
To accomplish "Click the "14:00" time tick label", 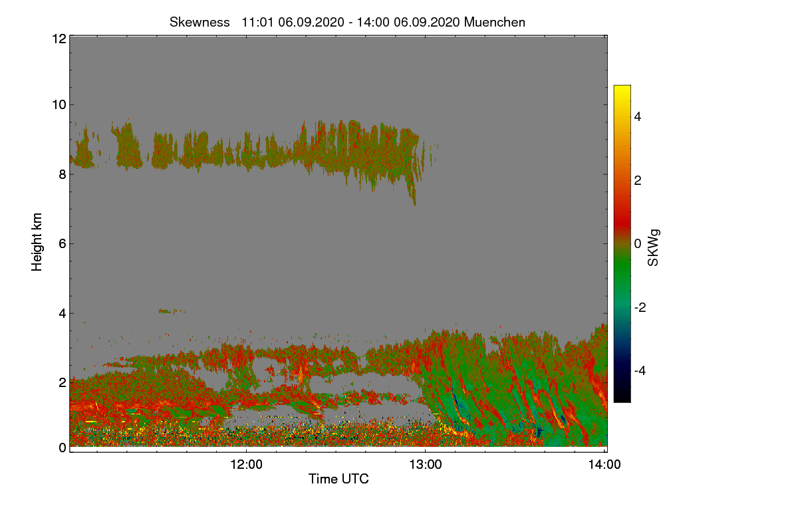I will click(x=605, y=465).
